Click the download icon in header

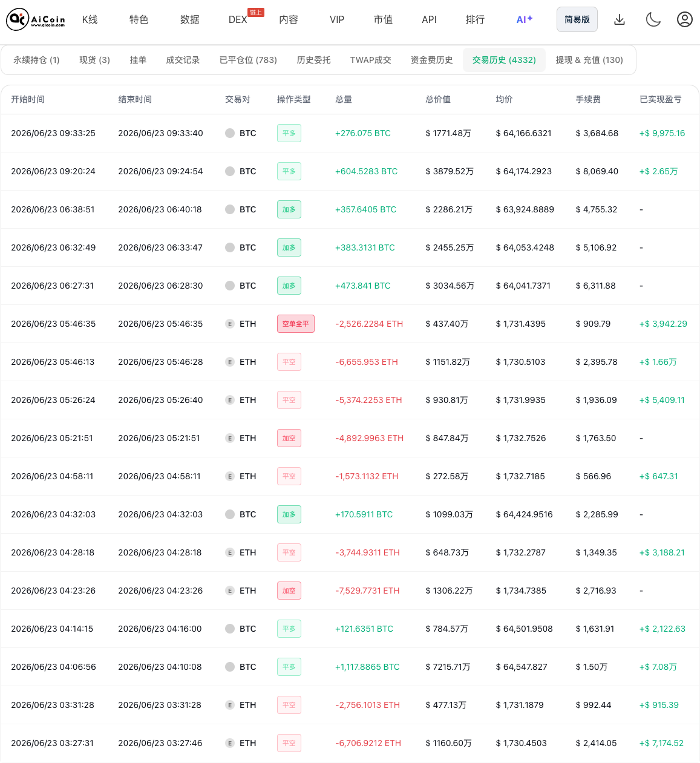point(620,20)
